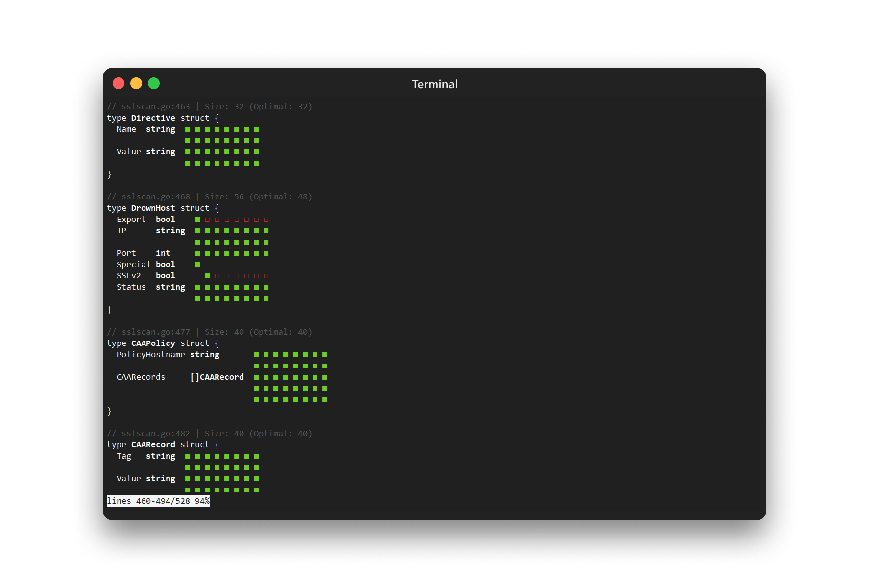Click the green maximize window button

coord(154,83)
